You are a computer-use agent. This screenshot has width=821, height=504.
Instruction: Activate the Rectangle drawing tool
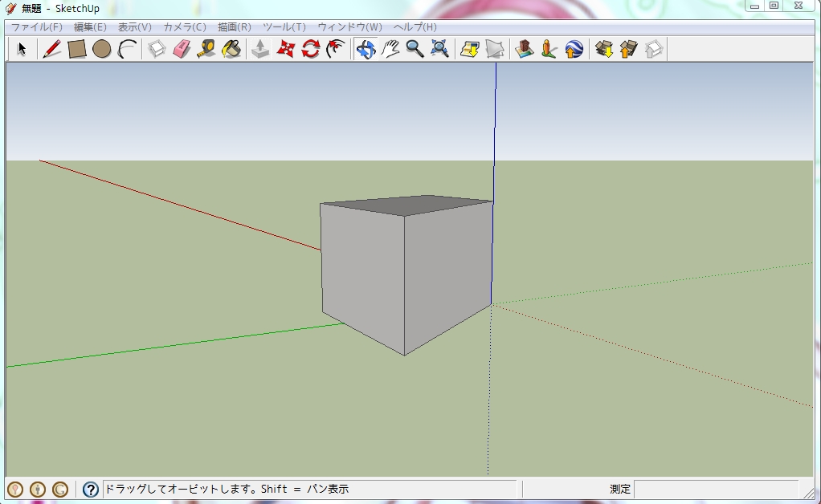coord(76,49)
